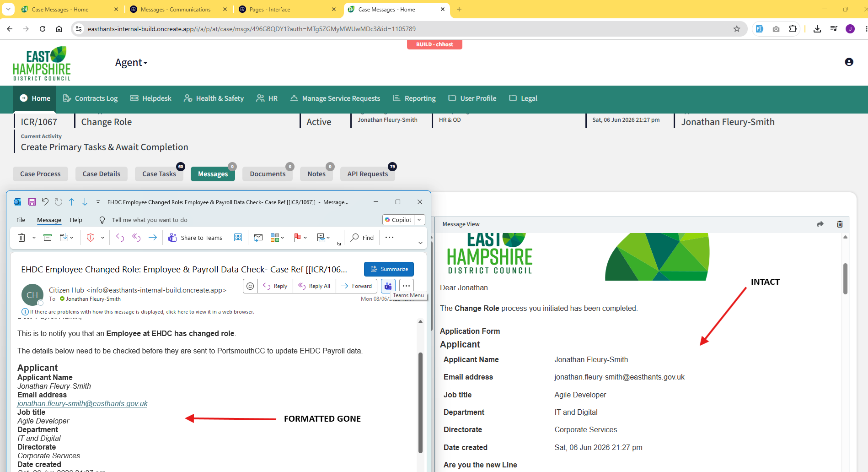This screenshot has height=472, width=868.
Task: Expand the Outlook ribbon display options chevron
Action: [420, 243]
